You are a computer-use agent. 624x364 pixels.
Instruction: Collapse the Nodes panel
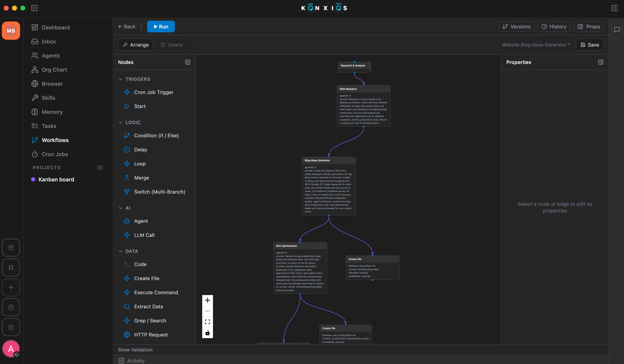tap(188, 62)
